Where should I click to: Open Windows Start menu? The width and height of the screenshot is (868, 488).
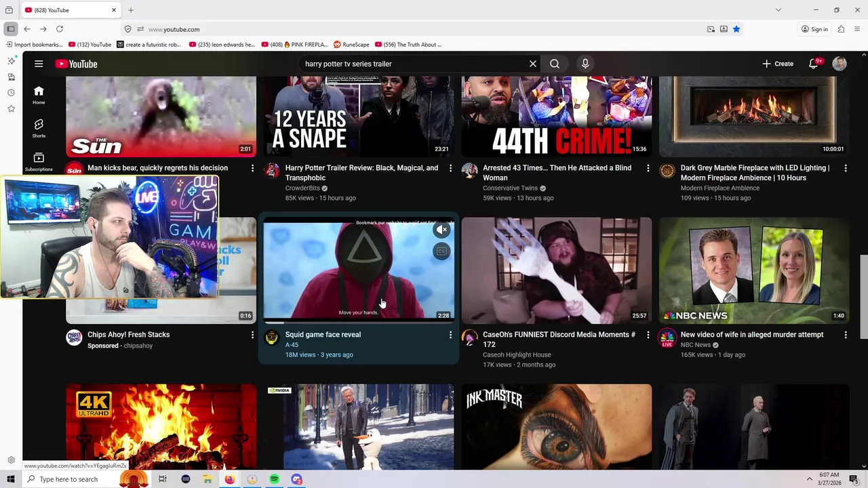pos(11,479)
